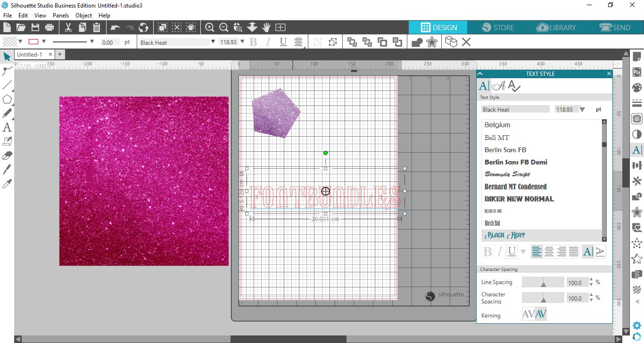Select the Eraser tool
The image size is (644, 343).
7,155
